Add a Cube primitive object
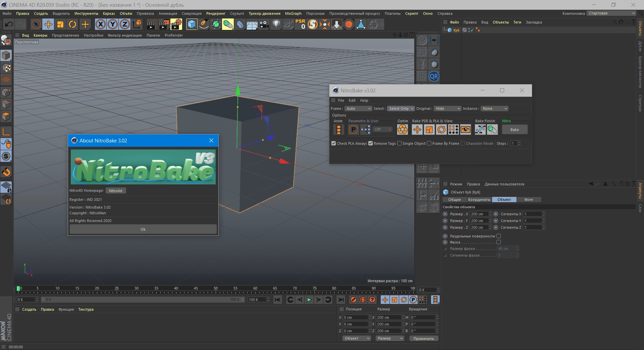This screenshot has height=350, width=644. (x=192, y=24)
